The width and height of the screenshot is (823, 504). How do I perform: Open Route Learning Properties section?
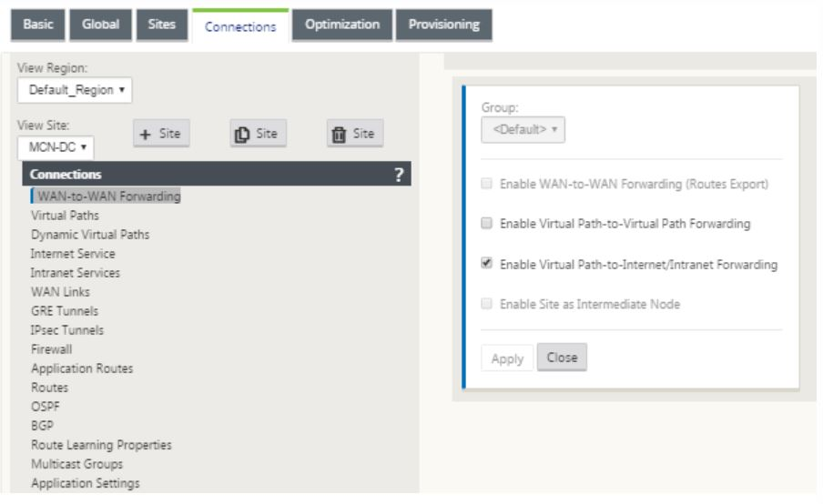coord(101,445)
